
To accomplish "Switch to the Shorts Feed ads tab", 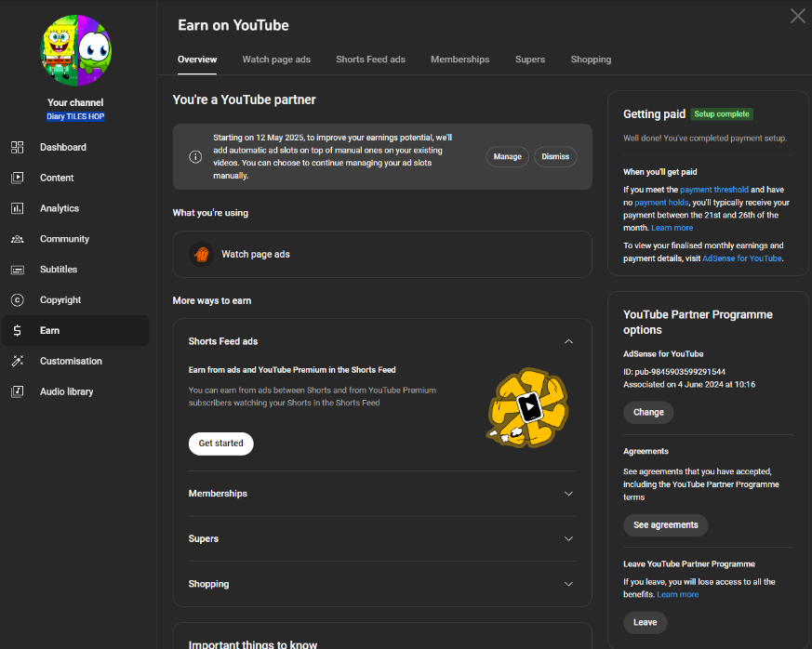I will pos(371,60).
